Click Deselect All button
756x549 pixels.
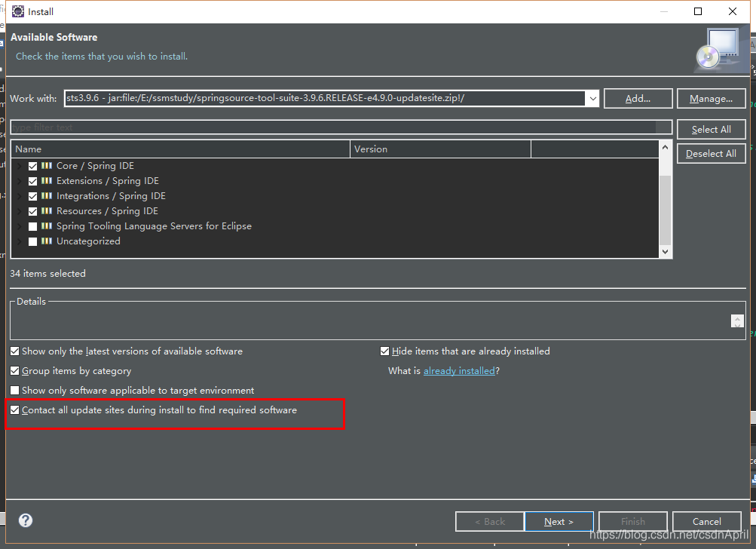point(712,153)
